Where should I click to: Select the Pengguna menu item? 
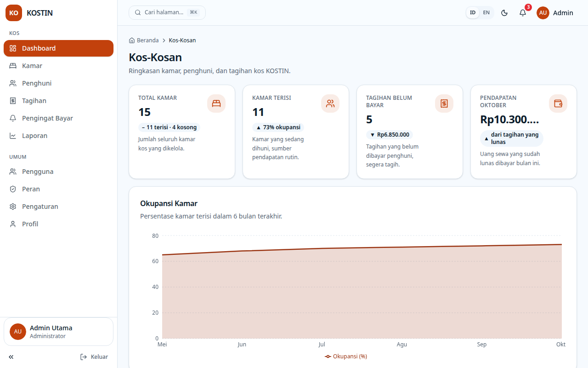[x=58, y=172]
